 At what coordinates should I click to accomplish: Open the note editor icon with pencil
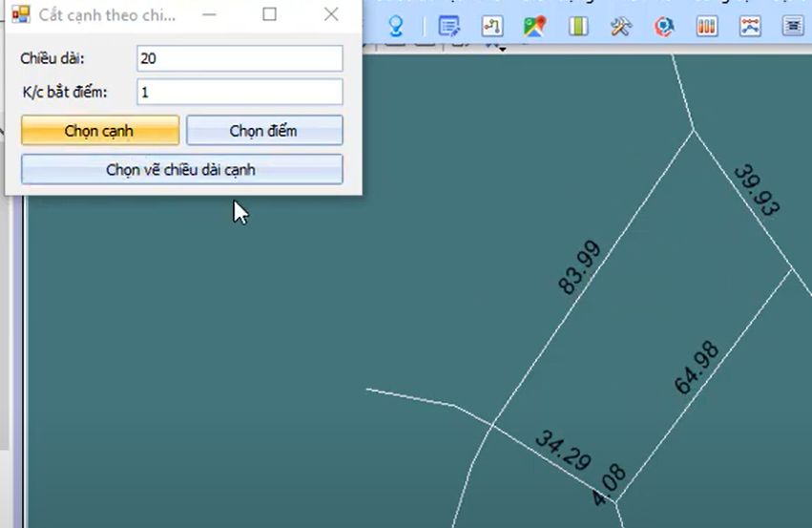[x=448, y=27]
